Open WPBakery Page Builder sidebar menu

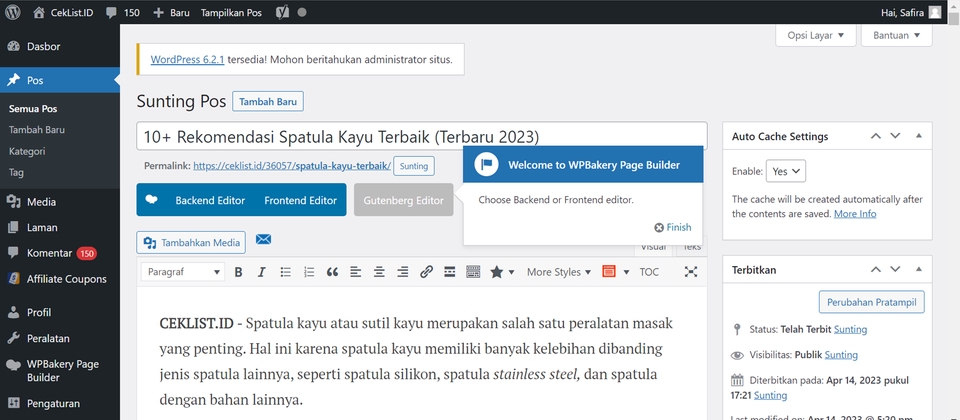coord(60,370)
